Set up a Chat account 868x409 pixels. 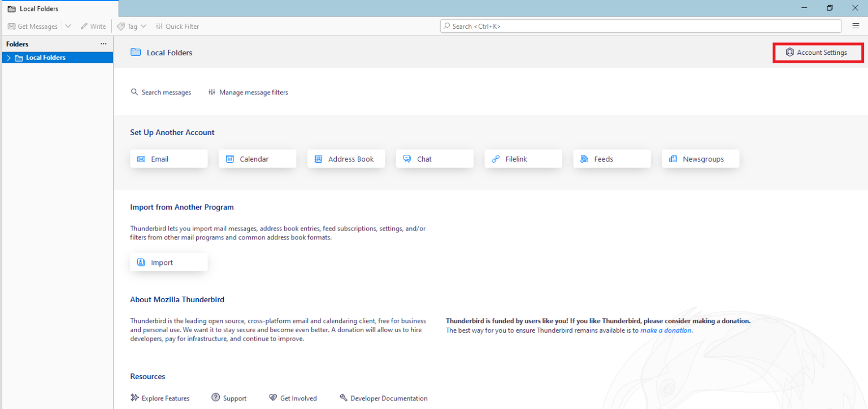point(435,159)
